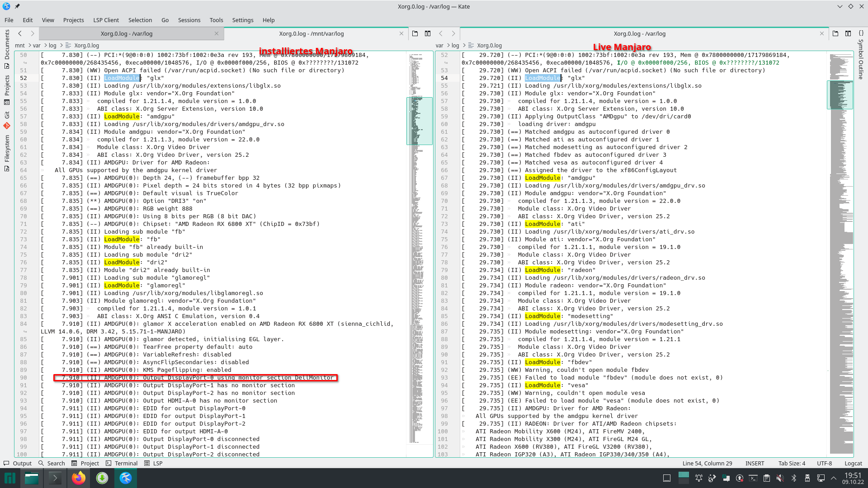
Task: Toggle the Terminal bottom panel
Action: (122, 463)
